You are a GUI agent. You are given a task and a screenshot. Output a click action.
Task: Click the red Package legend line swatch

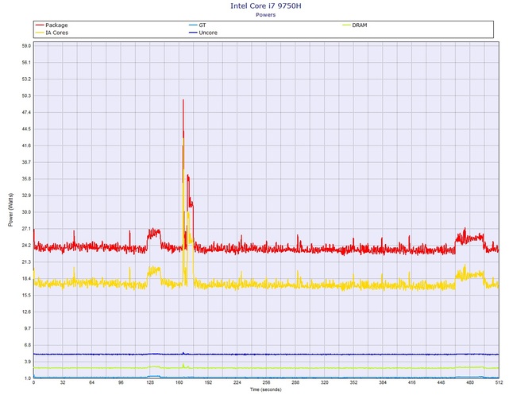coord(40,25)
